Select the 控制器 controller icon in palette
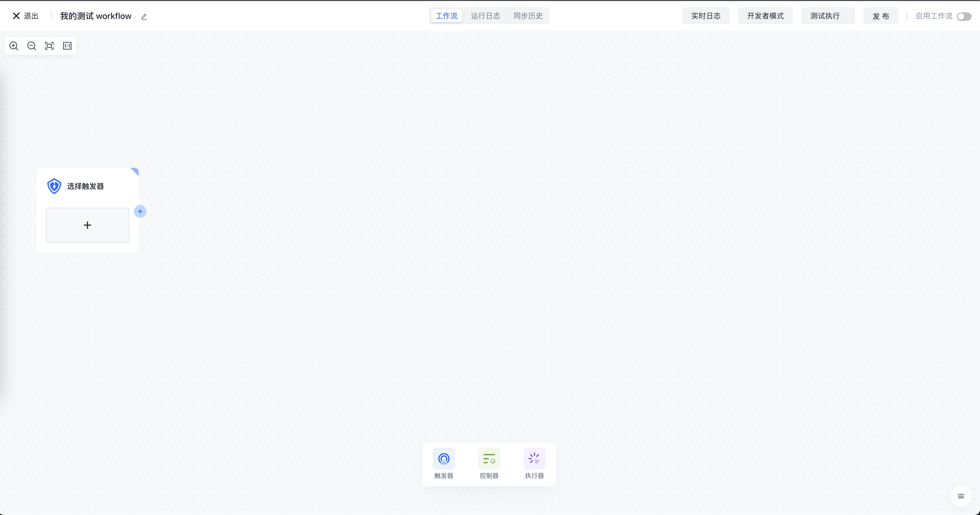This screenshot has width=980, height=515. (489, 459)
